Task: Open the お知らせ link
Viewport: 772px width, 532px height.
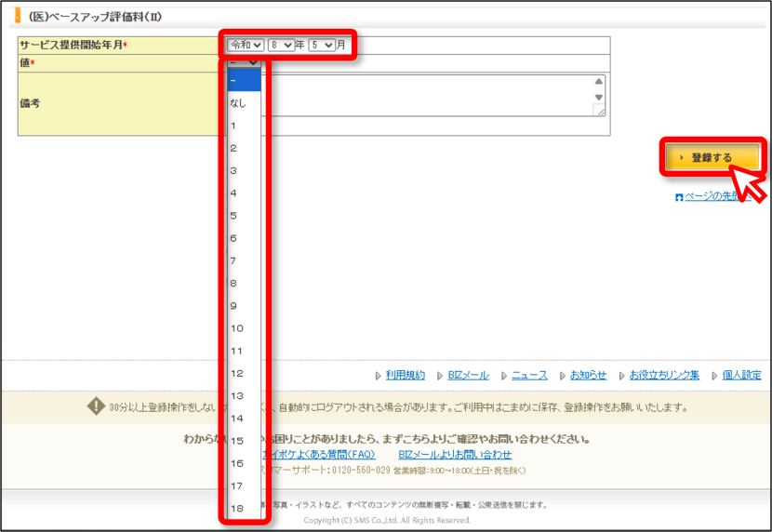Action: [589, 375]
